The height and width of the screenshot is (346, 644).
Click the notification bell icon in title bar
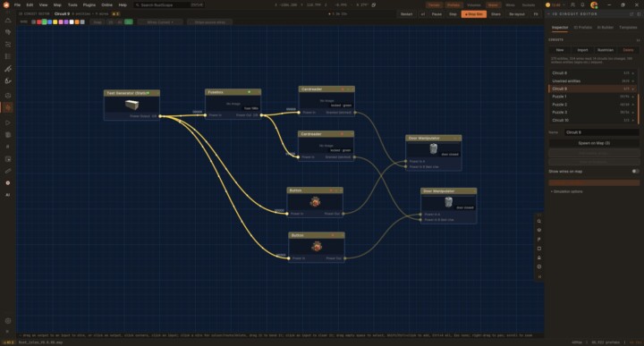tap(582, 5)
